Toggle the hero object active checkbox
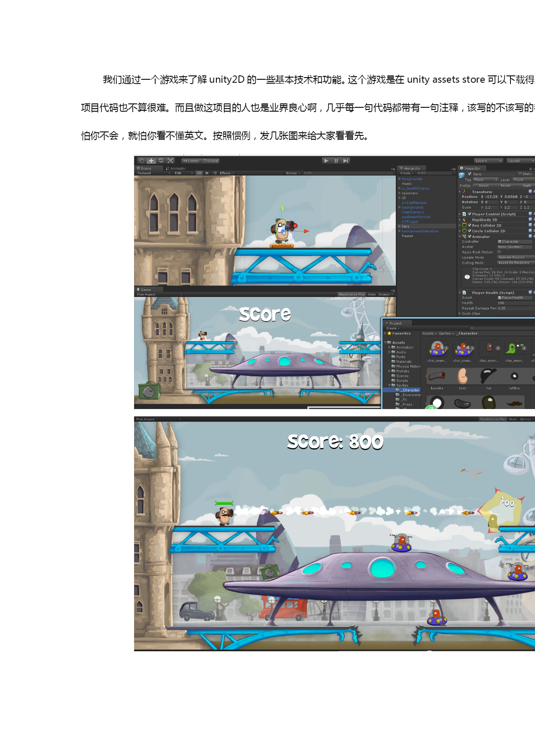 pyautogui.click(x=469, y=174)
